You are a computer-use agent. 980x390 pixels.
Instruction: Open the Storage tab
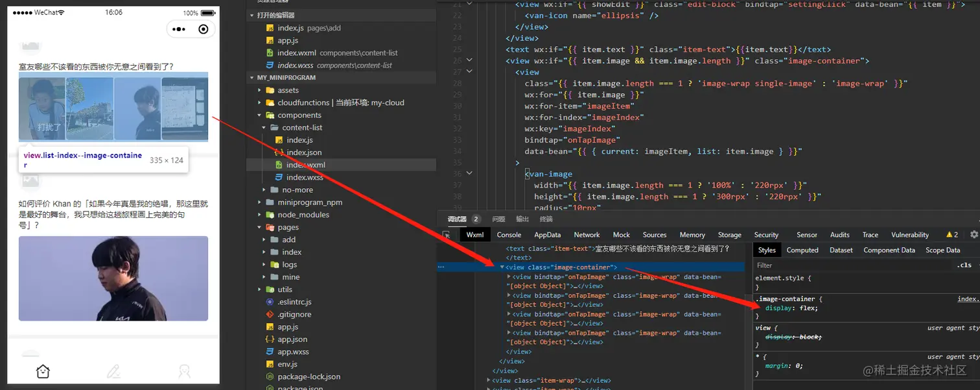[729, 235]
